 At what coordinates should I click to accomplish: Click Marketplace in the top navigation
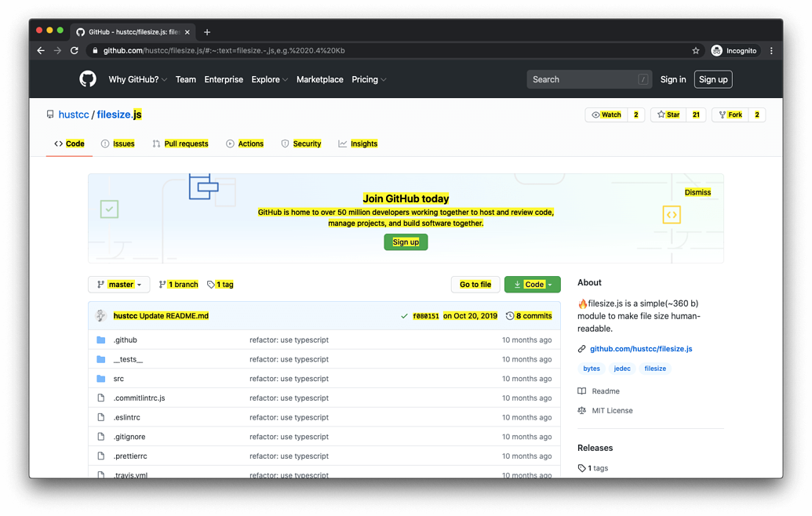(x=319, y=80)
